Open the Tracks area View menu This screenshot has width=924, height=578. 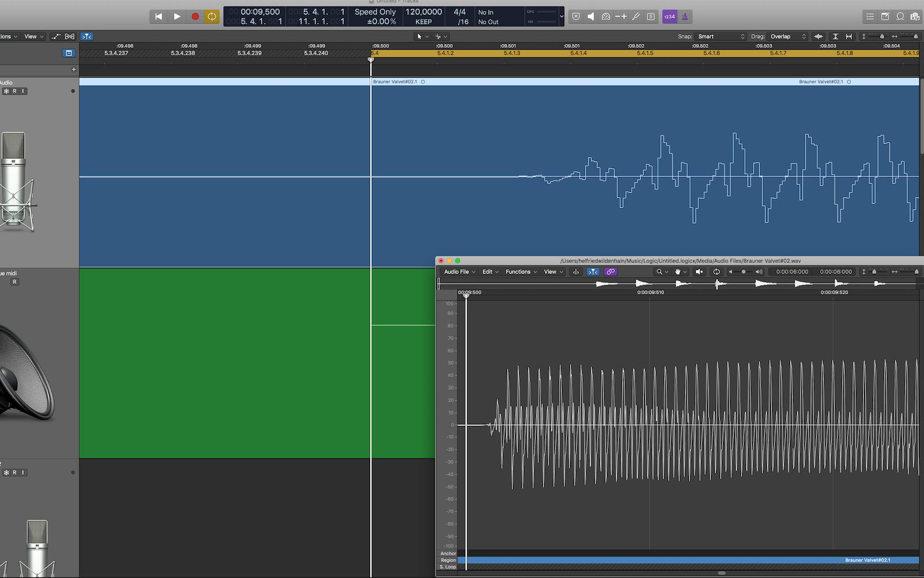point(34,36)
